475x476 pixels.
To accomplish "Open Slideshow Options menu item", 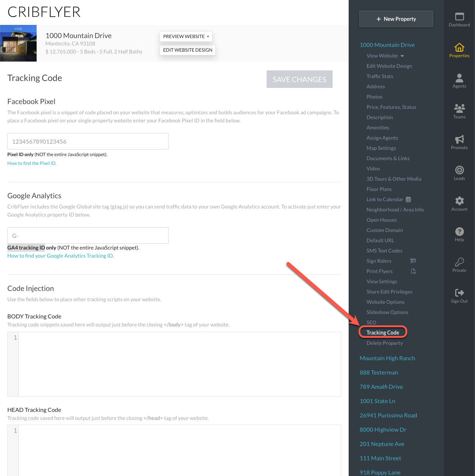I will pyautogui.click(x=387, y=312).
